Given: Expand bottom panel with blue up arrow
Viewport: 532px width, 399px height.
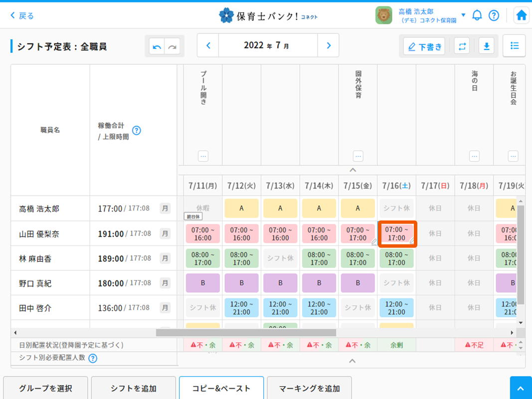Looking at the screenshot, I should click(x=521, y=389).
